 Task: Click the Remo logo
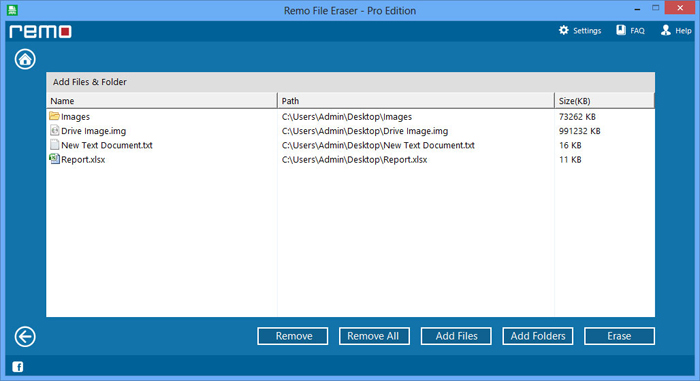click(40, 32)
